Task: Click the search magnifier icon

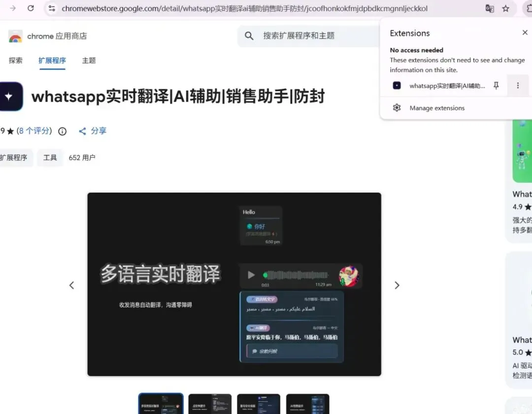Action: (249, 35)
